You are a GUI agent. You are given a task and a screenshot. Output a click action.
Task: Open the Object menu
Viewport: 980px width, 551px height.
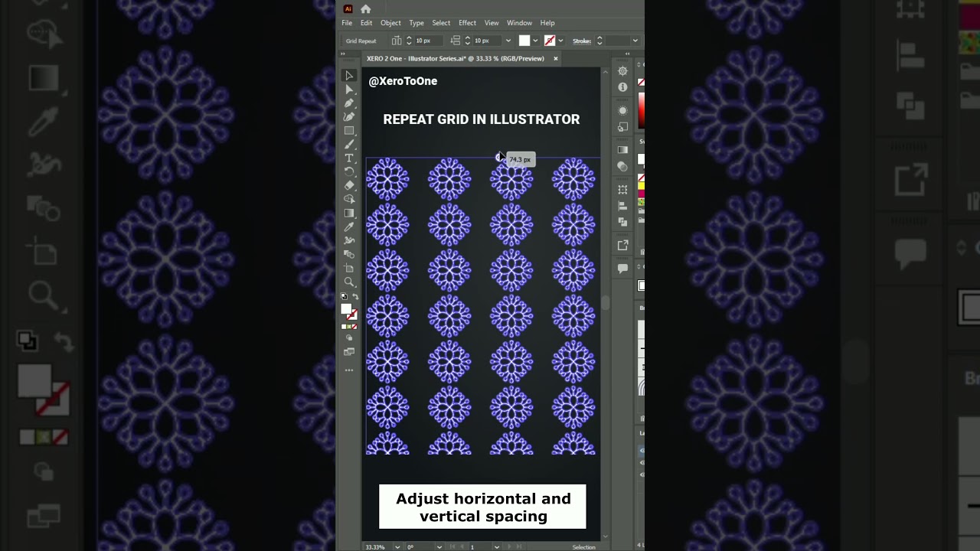tap(390, 23)
